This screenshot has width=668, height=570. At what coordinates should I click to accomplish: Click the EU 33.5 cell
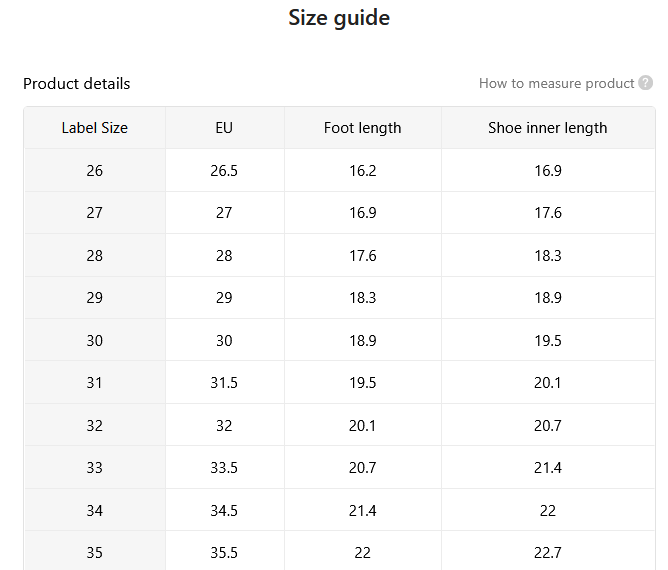pyautogui.click(x=224, y=468)
